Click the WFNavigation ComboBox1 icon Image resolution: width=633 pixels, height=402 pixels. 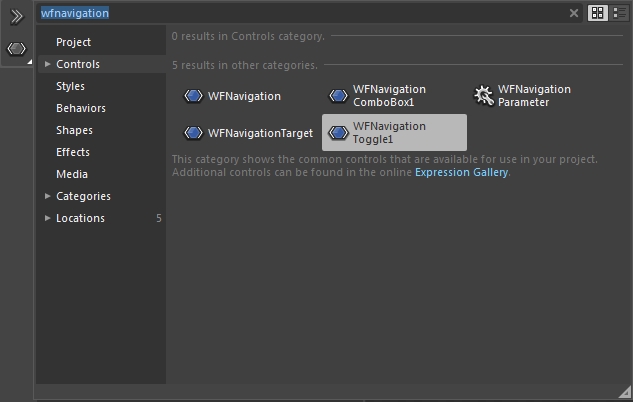(338, 96)
